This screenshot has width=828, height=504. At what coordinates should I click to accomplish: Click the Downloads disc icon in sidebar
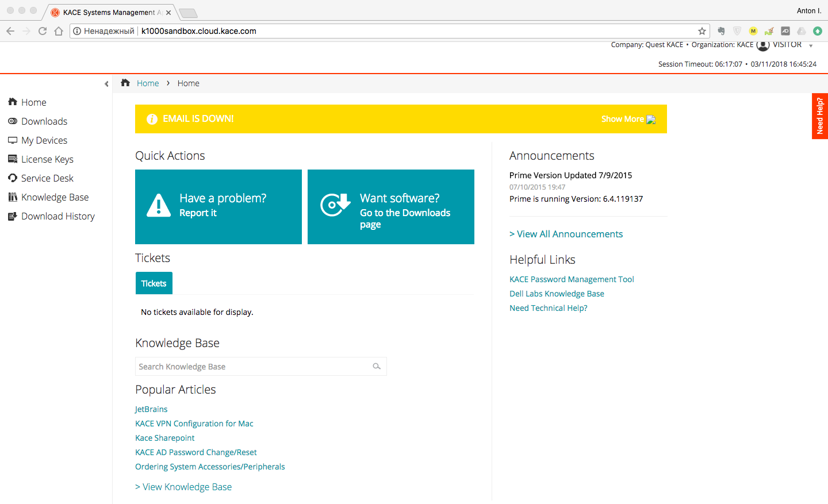[x=13, y=121]
